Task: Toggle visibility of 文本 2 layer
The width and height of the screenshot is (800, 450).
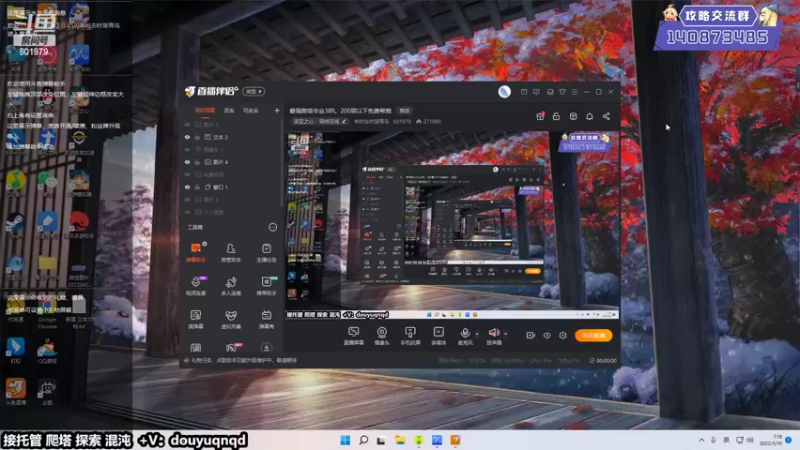Action: coord(187,137)
